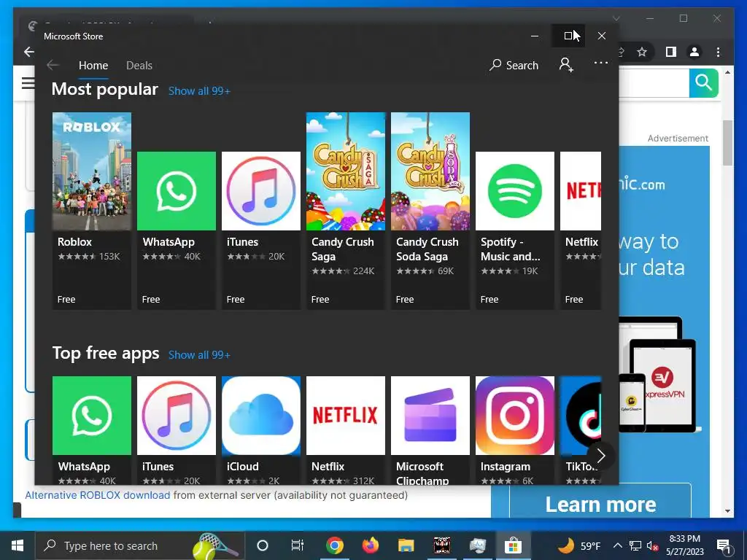Screen dimensions: 747x560
Task: Click the Learn more ad button
Action: point(600,504)
